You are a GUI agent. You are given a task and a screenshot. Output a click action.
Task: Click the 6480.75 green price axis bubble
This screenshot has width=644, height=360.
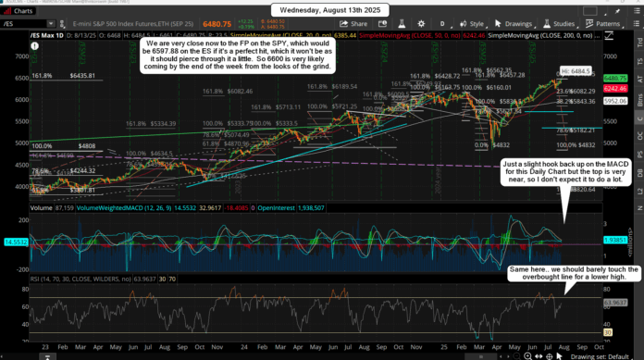point(615,78)
